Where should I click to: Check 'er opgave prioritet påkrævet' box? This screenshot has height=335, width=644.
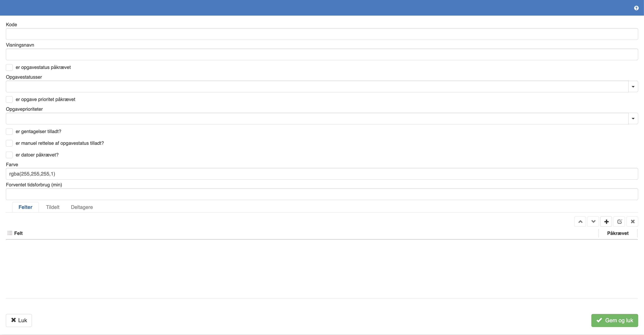9,99
